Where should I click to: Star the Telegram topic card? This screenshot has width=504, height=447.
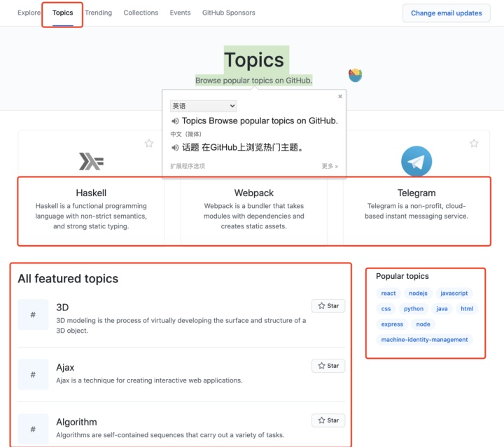(x=474, y=143)
